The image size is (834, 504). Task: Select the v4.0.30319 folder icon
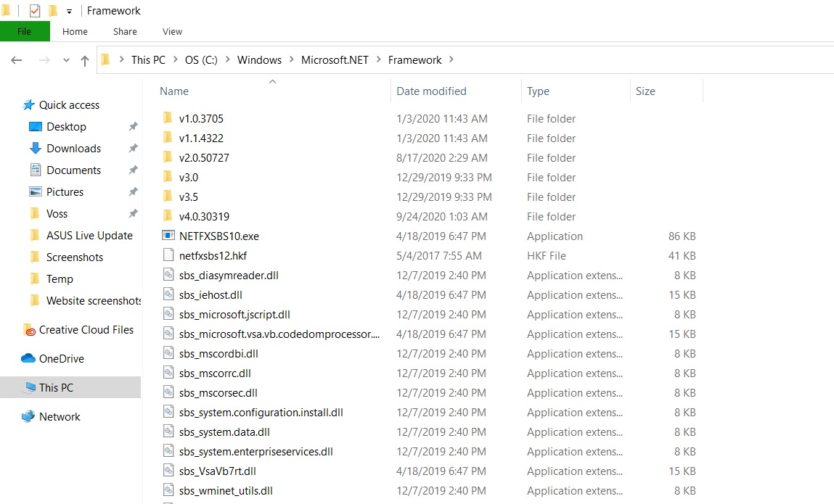pos(168,216)
